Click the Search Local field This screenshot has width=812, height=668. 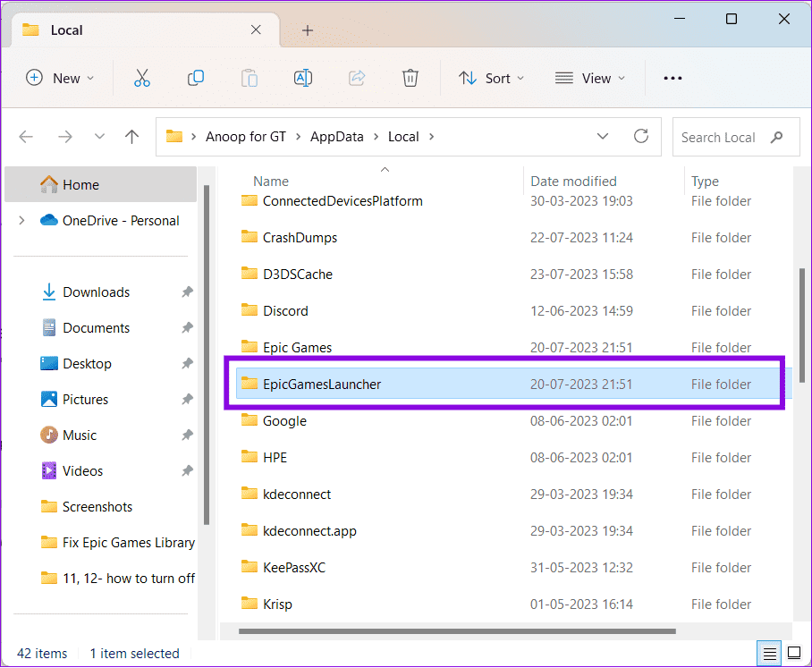[736, 137]
